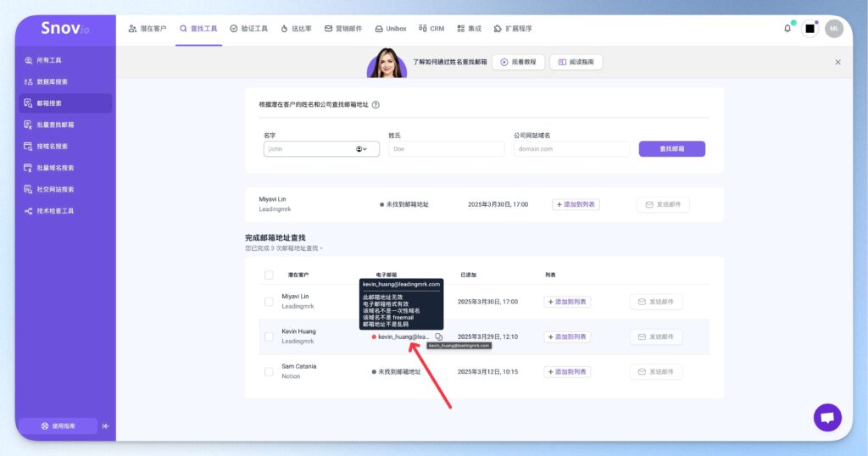Click the 列表 column header

550,275
